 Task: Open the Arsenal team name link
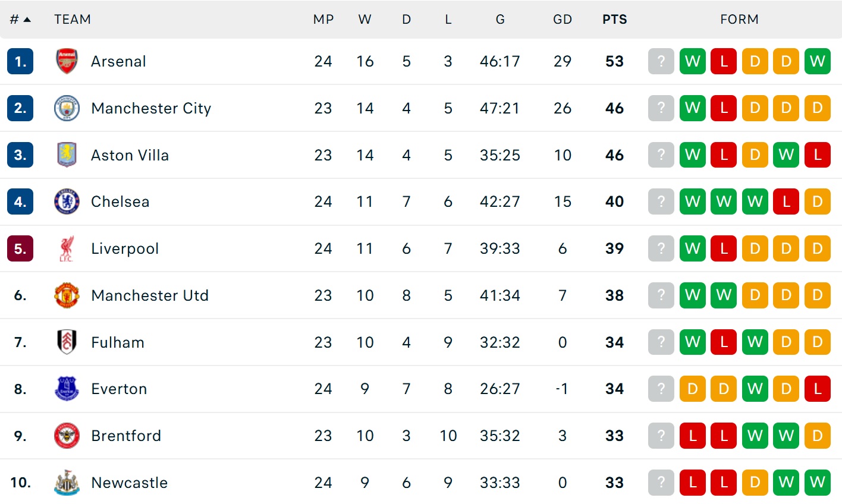point(118,61)
